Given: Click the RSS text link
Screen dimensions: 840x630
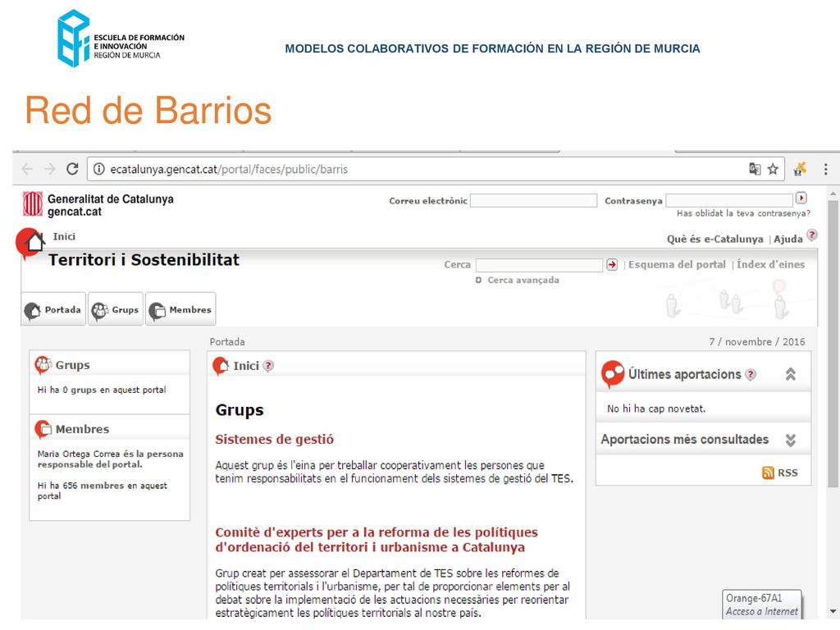Looking at the screenshot, I should point(787,472).
